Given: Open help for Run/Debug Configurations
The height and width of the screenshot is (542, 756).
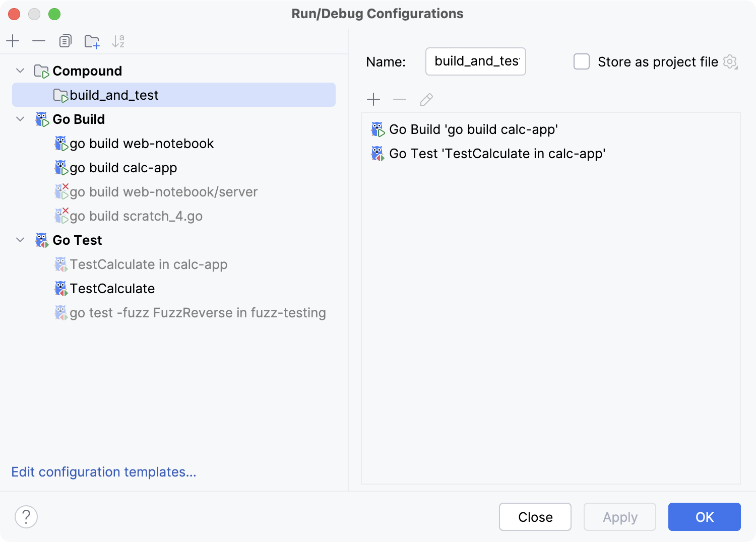Looking at the screenshot, I should (26, 517).
